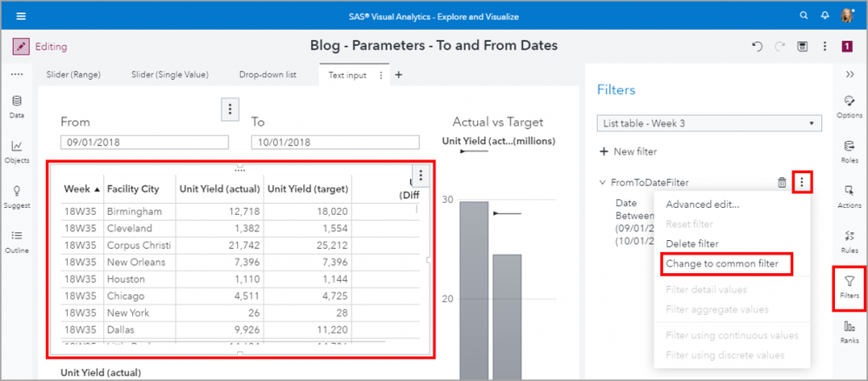Open the Ranks side pane
The image size is (868, 381).
(849, 331)
